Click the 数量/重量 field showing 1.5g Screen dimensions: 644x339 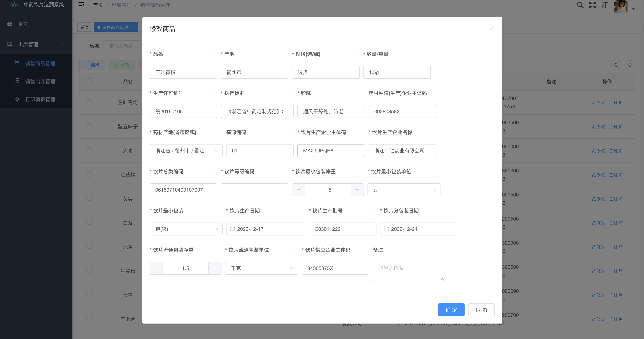(x=397, y=72)
